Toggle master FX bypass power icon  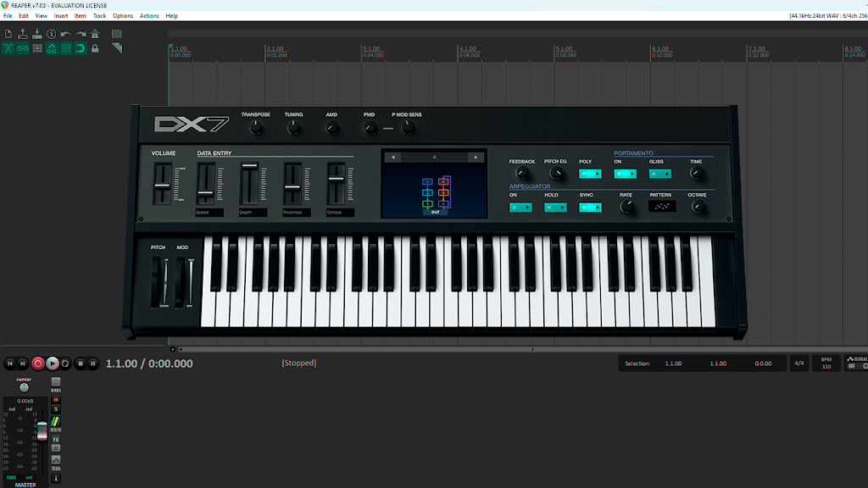(x=56, y=448)
